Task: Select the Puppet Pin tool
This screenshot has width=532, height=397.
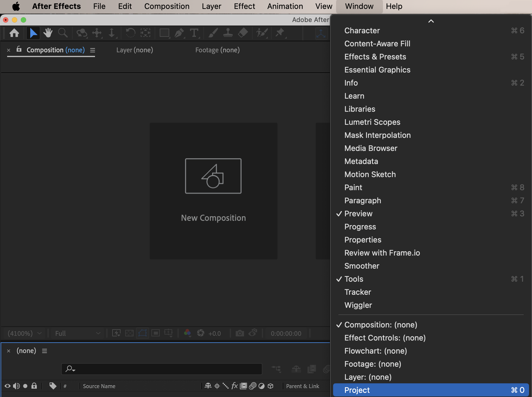Action: click(x=280, y=33)
